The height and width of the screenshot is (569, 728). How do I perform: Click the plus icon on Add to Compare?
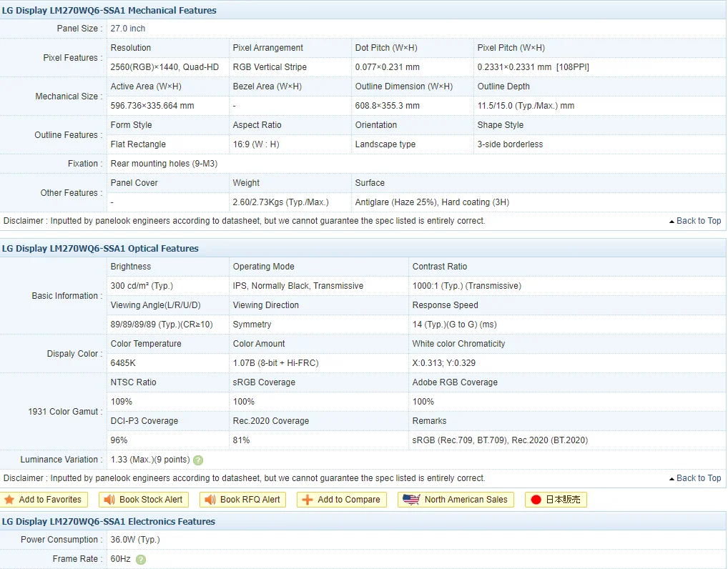tap(308, 500)
